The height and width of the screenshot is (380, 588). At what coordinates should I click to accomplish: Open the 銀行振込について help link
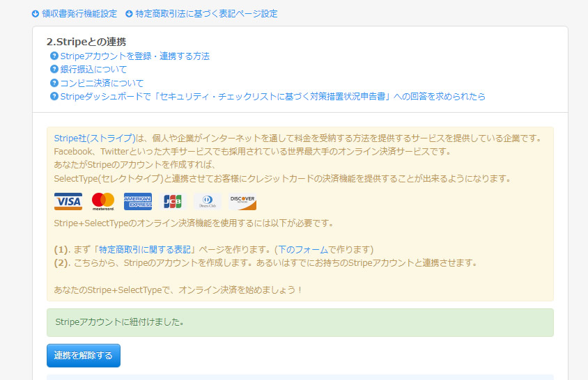tap(93, 70)
